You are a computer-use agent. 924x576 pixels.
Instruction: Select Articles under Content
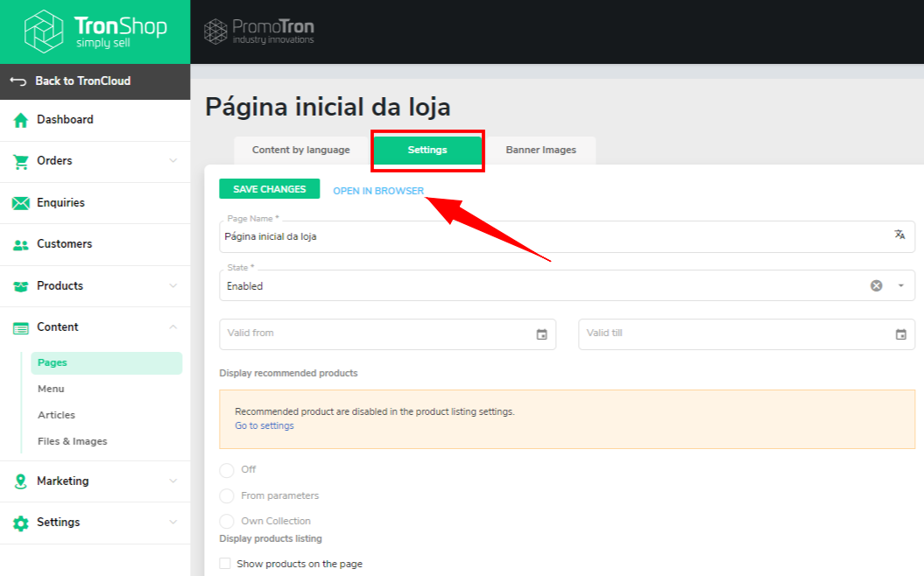point(57,415)
